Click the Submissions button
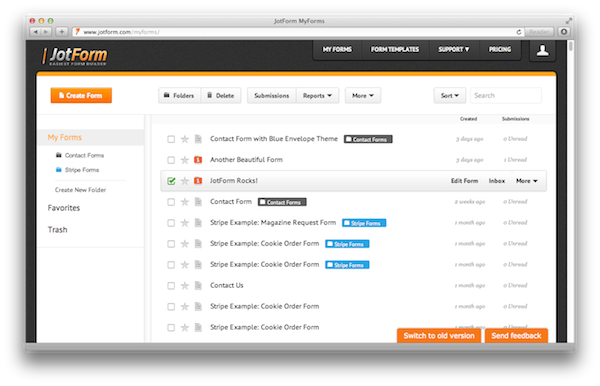This screenshot has height=386, width=600. (272, 96)
